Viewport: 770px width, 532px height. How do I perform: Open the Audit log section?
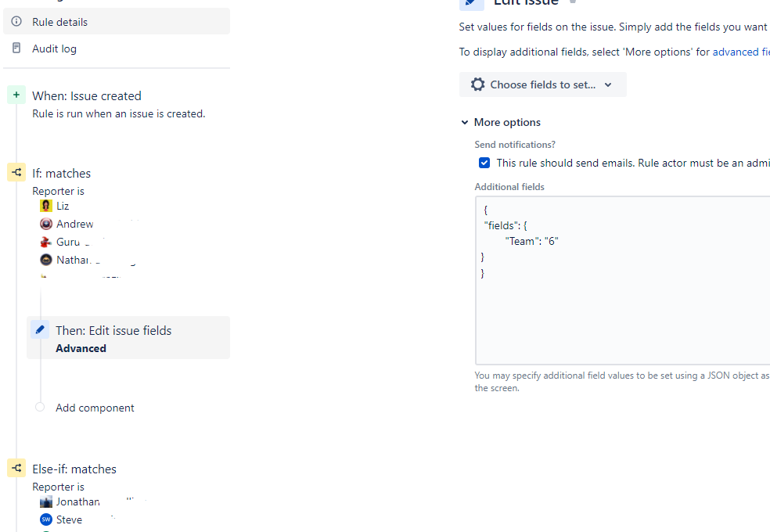pos(54,48)
